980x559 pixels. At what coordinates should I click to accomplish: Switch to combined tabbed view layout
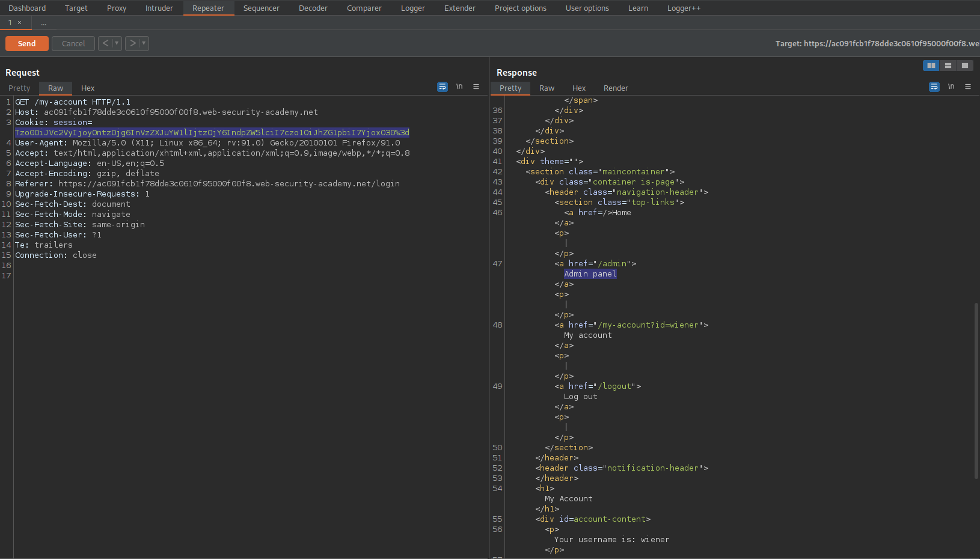coord(965,66)
